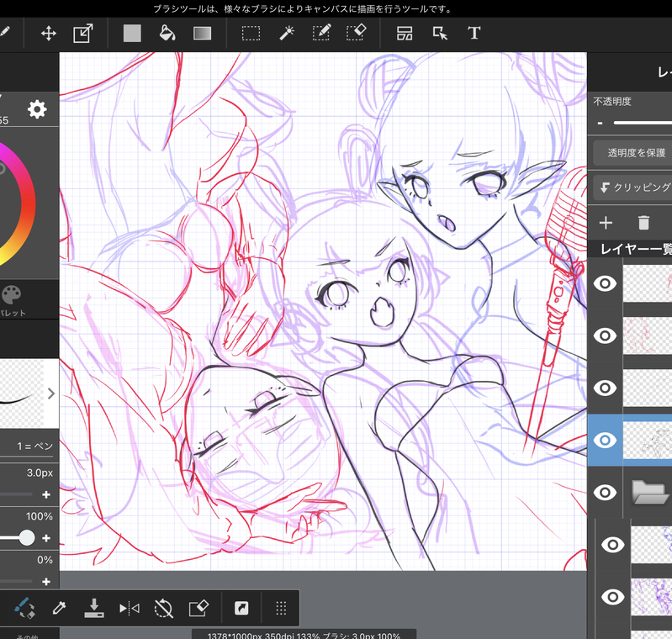The width and height of the screenshot is (672, 639).
Task: Tap the dotted grip handle of bottom toolbar
Action: 281,608
